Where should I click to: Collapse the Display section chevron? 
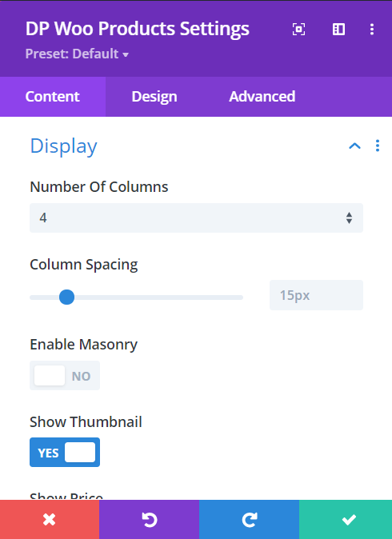(354, 146)
